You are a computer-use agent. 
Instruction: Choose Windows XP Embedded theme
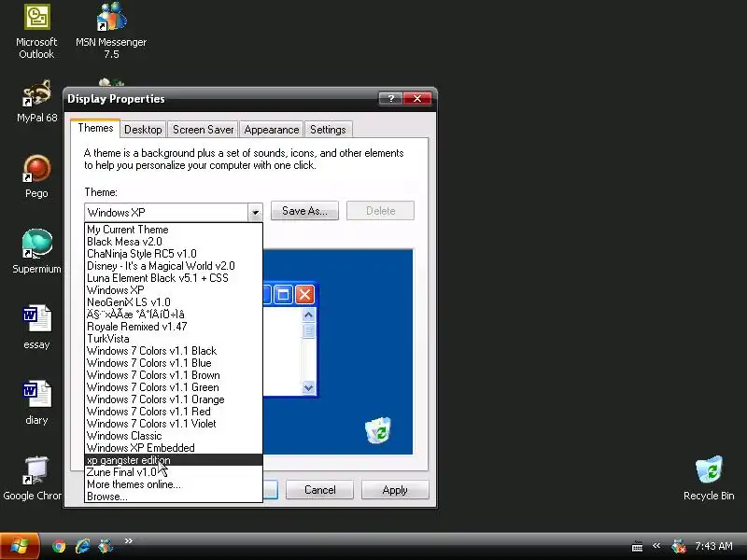coord(174,448)
